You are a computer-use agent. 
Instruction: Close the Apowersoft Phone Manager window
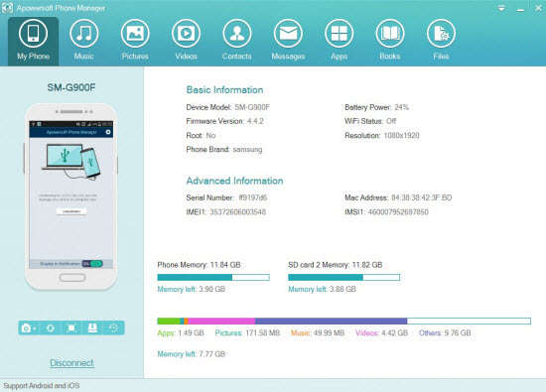[538, 8]
